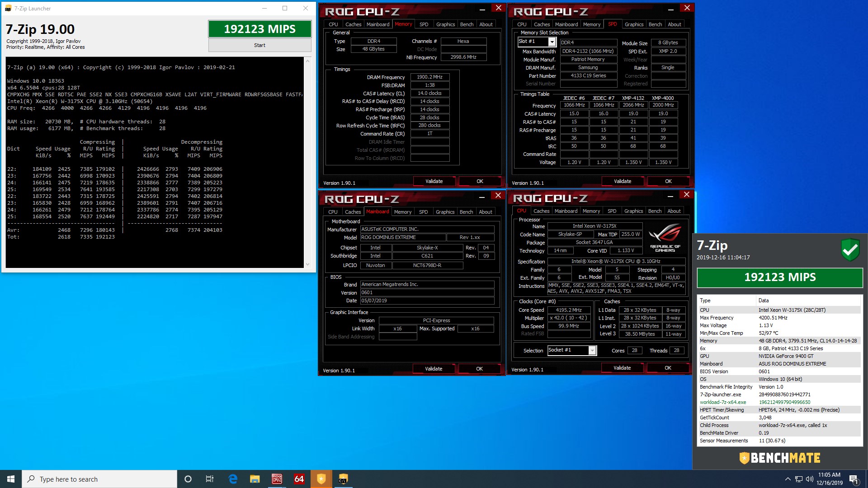Image resolution: width=868 pixels, height=488 pixels.
Task: Click the Republic of Gamers logo
Action: coord(665,238)
